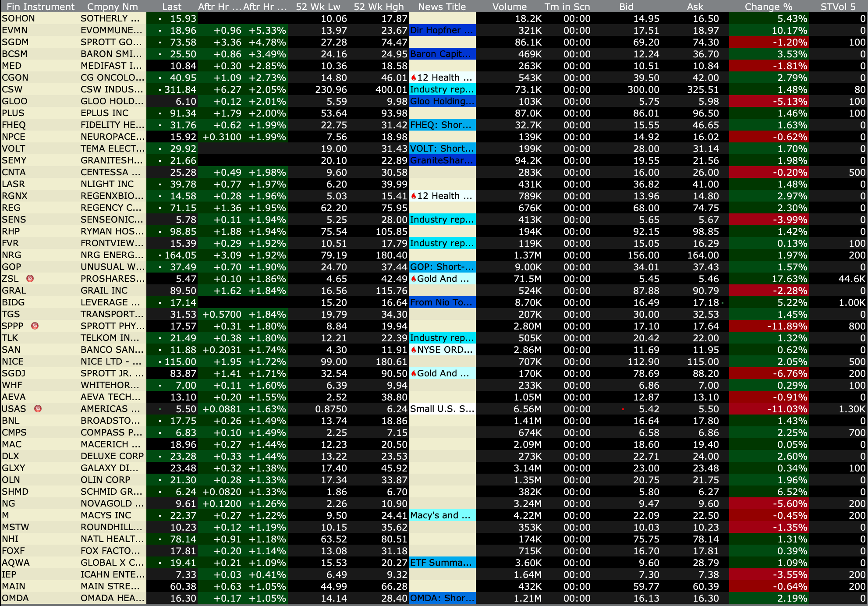The image size is (868, 606).
Task: Click the red Sx icon beside USAS
Action: [x=38, y=409]
